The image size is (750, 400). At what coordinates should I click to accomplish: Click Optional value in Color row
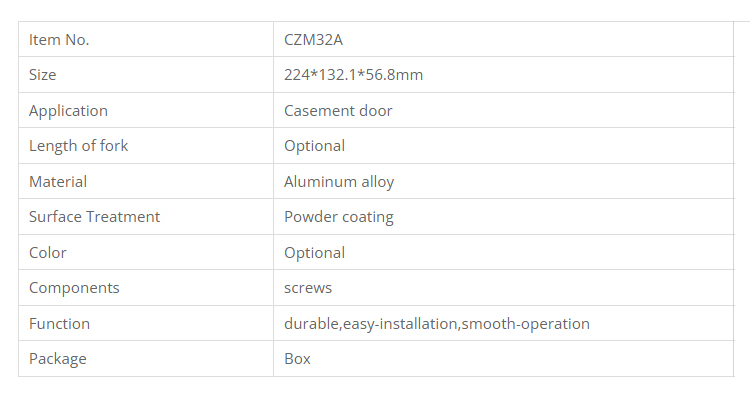pyautogui.click(x=314, y=253)
